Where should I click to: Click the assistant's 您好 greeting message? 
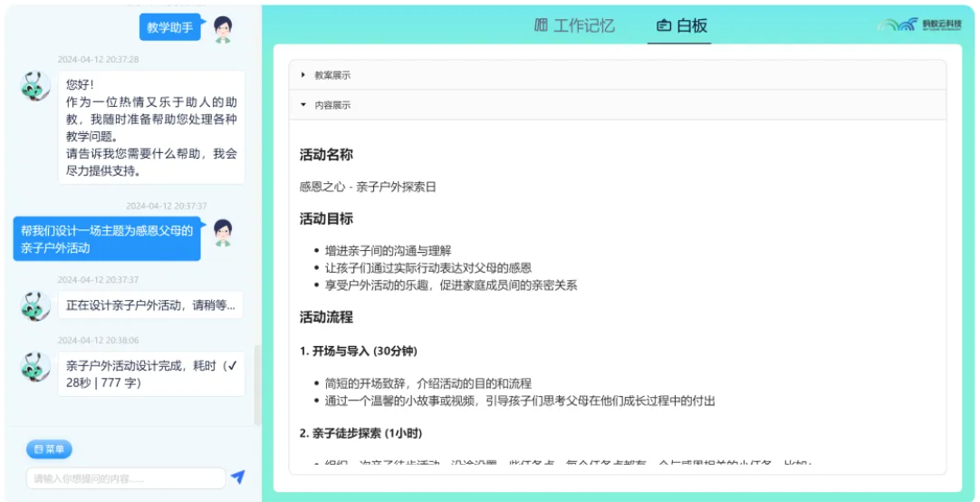(151, 128)
